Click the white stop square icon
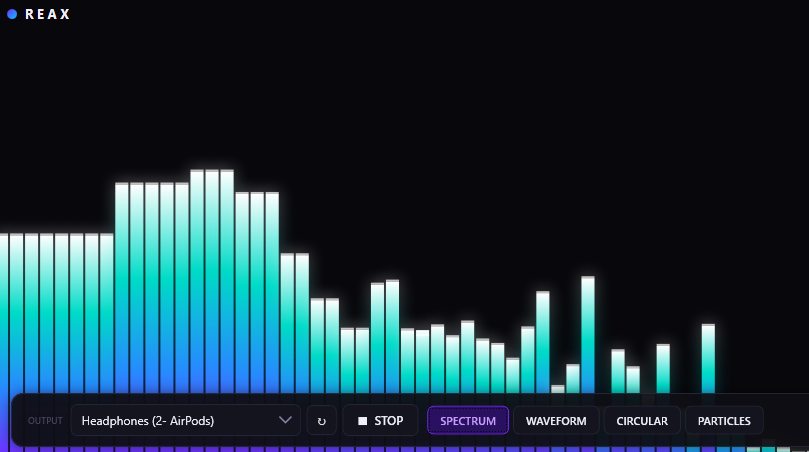The height and width of the screenshot is (452, 809). point(363,421)
